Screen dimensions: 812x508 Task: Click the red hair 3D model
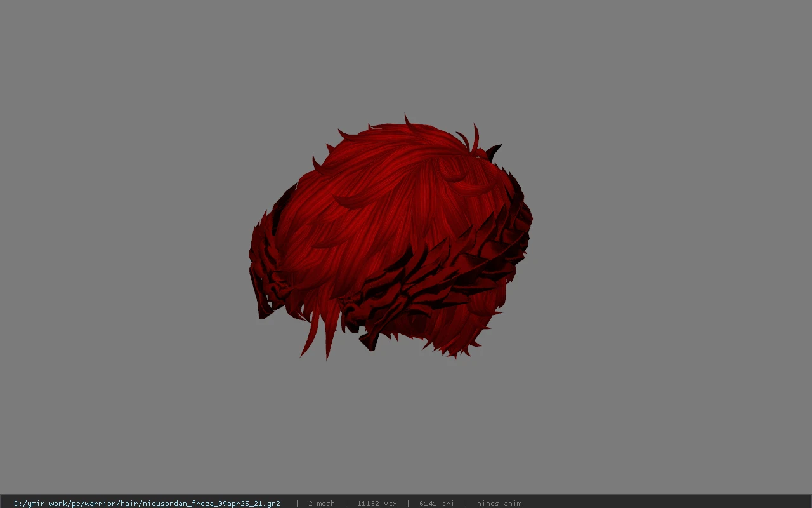[x=390, y=238]
